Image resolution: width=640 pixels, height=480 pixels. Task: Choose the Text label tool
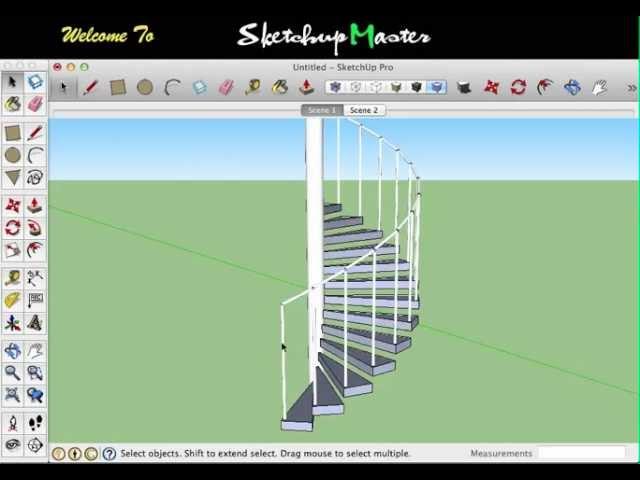35,300
